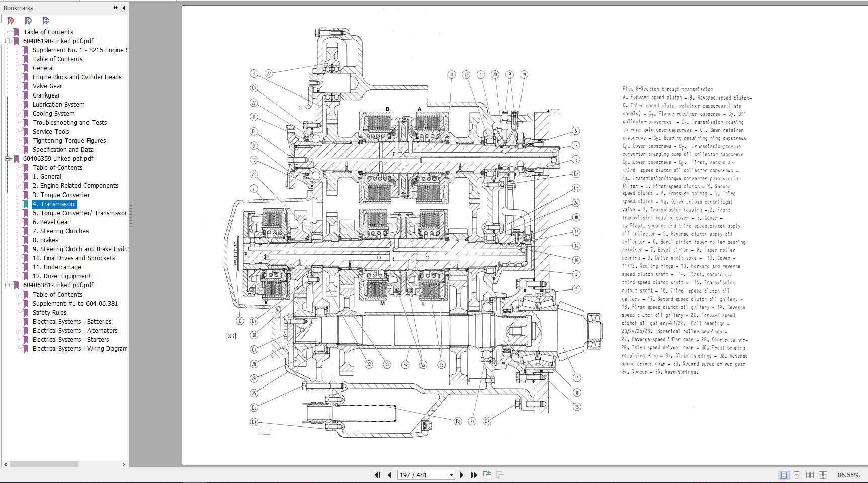The height and width of the screenshot is (483, 868).
Task: Expand bookmarks panel with double-arrow icon
Action: click(116, 8)
